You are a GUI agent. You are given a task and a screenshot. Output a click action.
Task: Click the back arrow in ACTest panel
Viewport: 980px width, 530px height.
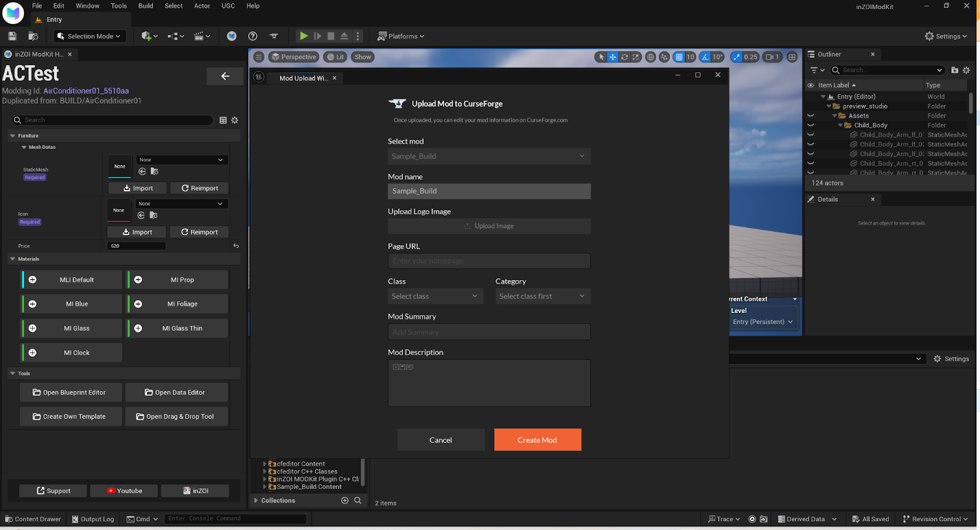click(225, 76)
